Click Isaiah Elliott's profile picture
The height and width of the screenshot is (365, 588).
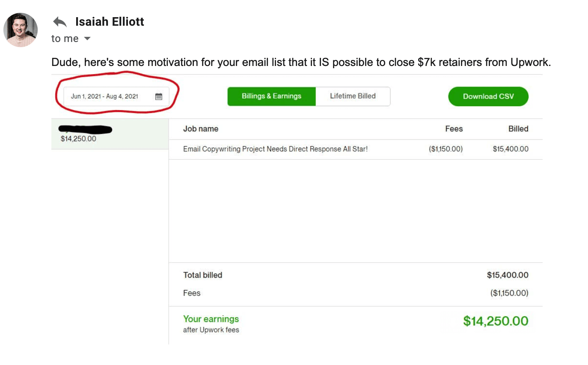[x=21, y=30]
